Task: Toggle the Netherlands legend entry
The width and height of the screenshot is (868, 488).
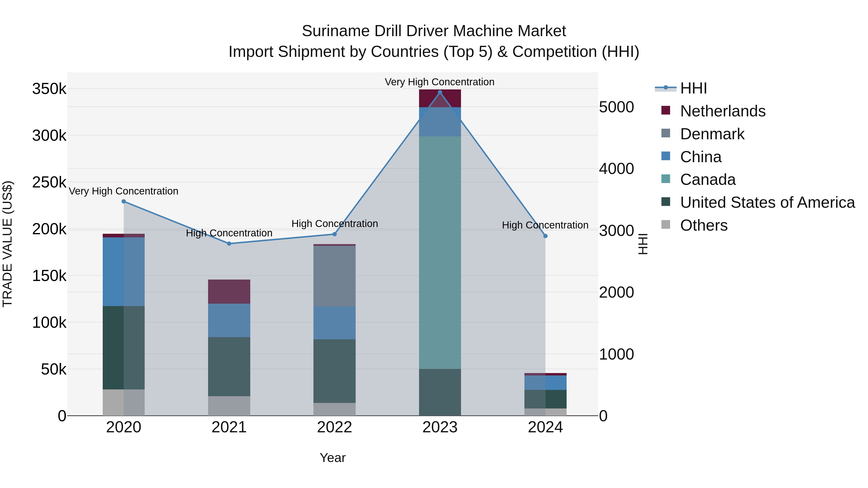Action: pos(713,111)
